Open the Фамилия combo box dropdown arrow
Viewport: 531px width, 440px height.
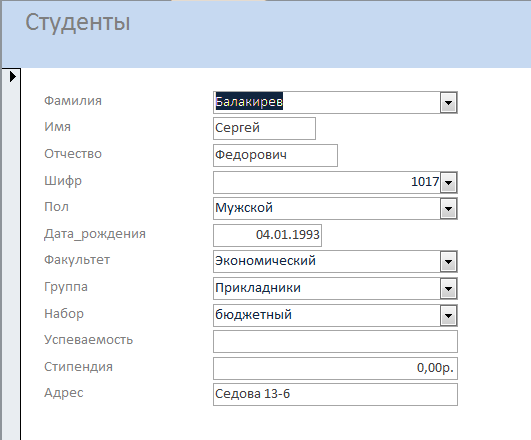click(x=448, y=102)
